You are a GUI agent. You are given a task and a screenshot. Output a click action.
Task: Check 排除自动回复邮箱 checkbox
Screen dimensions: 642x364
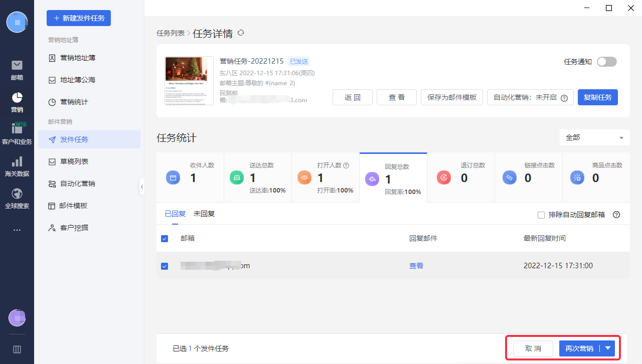(x=541, y=215)
